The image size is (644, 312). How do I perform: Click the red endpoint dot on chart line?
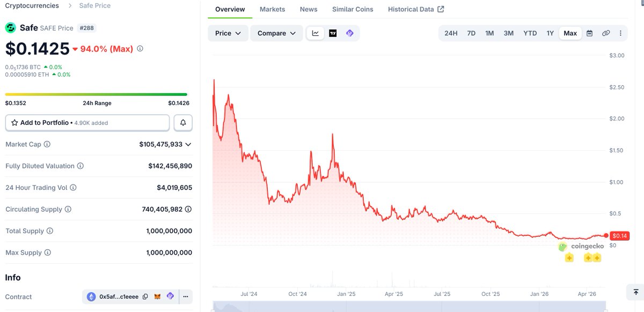(x=606, y=235)
